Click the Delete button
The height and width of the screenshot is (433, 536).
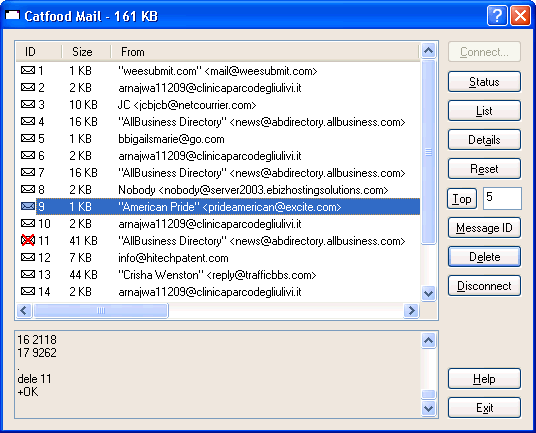(484, 257)
